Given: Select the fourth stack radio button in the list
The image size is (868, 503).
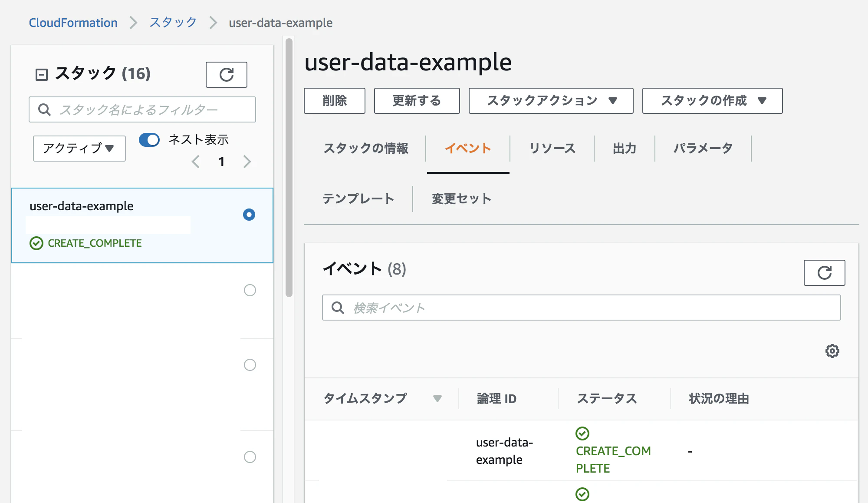Looking at the screenshot, I should [250, 457].
